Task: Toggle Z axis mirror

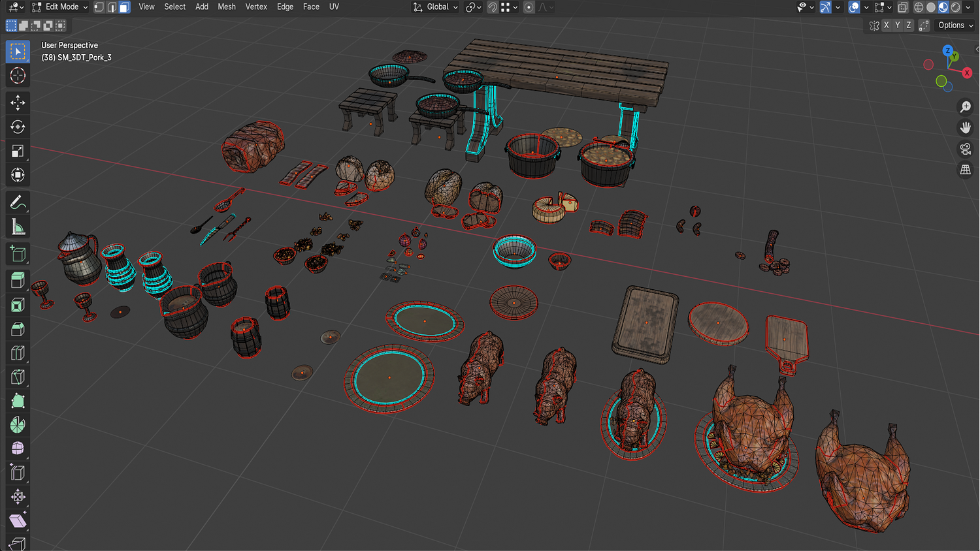Action: pyautogui.click(x=909, y=25)
